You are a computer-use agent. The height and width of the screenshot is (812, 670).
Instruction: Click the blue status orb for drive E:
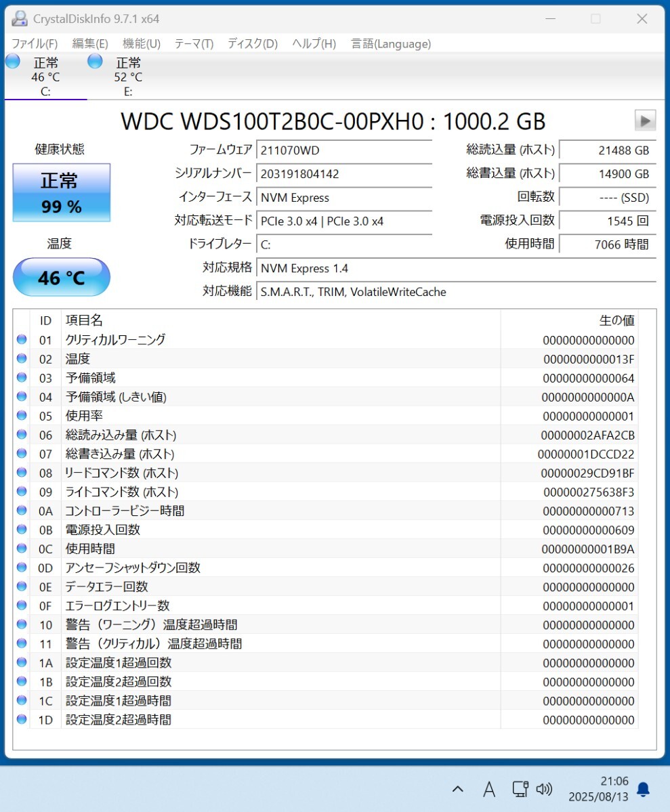point(95,62)
